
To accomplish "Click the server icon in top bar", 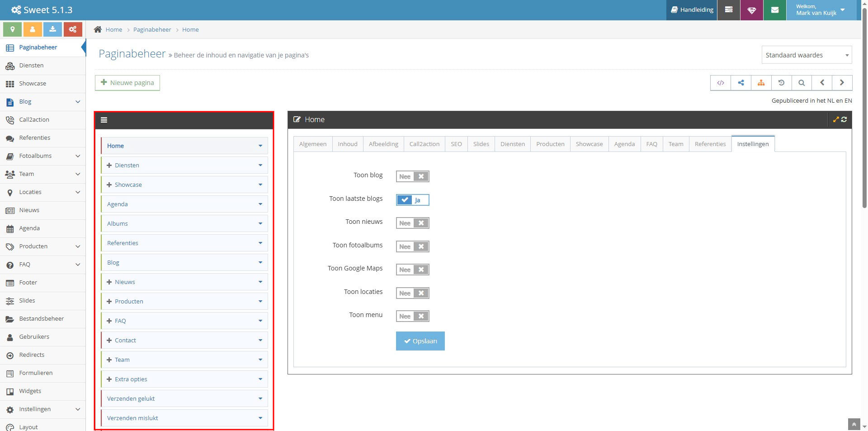I will point(729,10).
